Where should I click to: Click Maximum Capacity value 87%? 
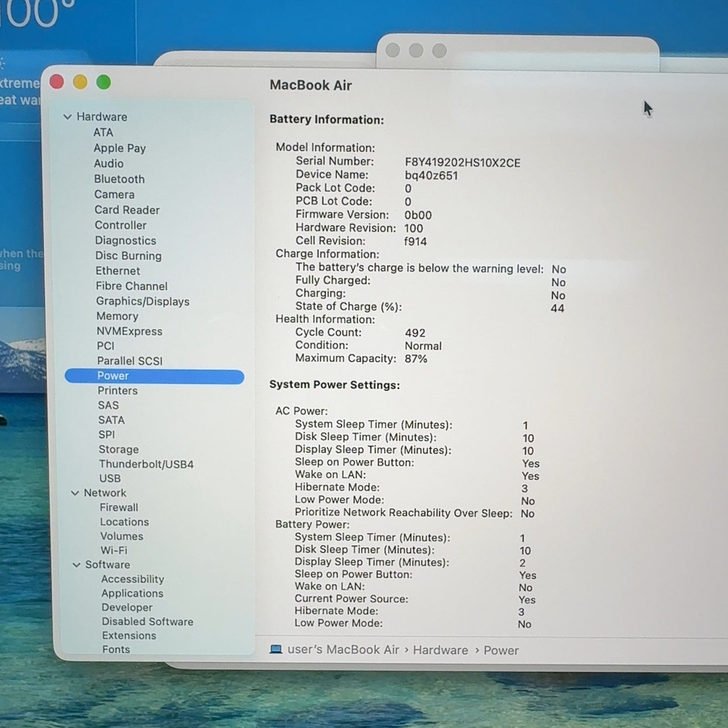(x=416, y=359)
